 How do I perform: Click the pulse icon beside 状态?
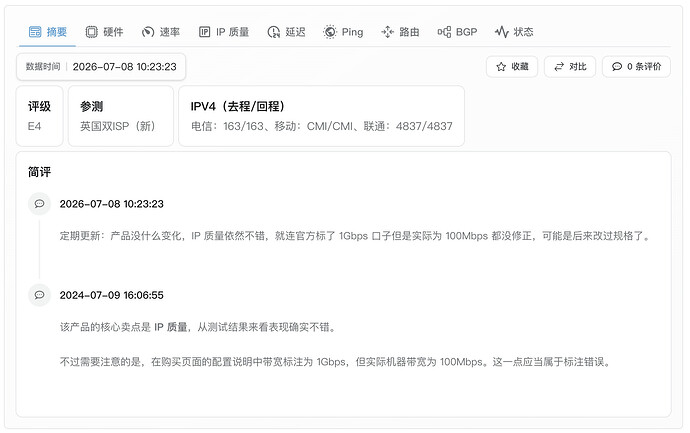(502, 32)
